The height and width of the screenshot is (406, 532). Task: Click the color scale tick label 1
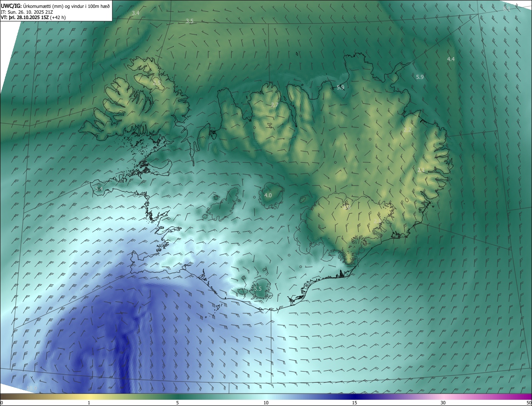click(89, 403)
